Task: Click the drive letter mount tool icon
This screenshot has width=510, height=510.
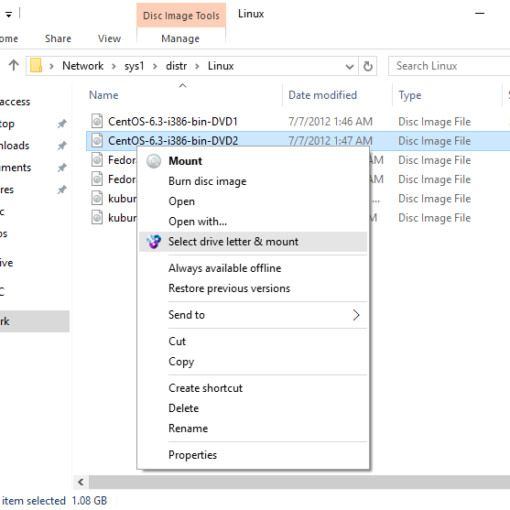Action: click(154, 241)
